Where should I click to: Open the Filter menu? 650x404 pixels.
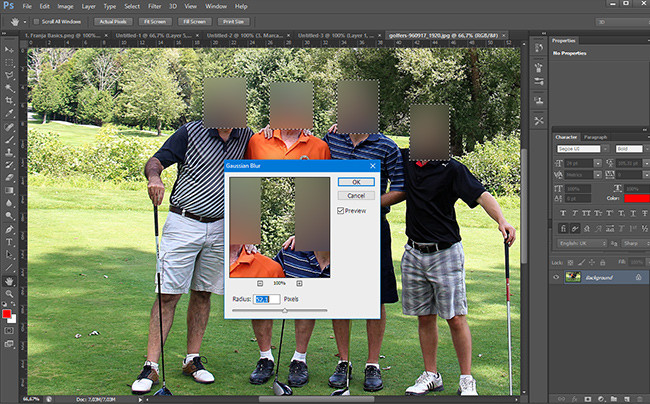[155, 6]
